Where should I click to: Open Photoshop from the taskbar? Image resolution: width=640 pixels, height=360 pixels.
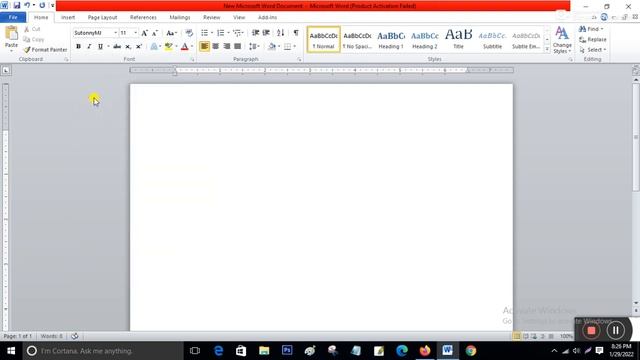tap(287, 350)
